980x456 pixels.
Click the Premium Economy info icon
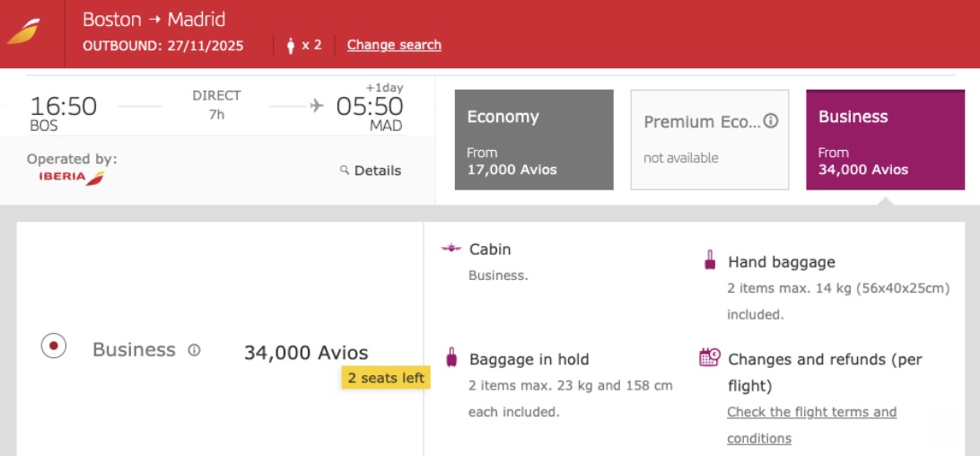click(x=770, y=122)
